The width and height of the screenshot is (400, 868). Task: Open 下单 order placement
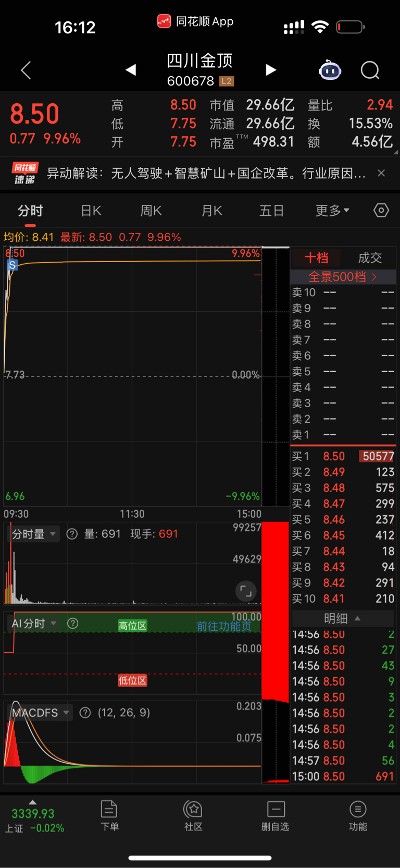pyautogui.click(x=109, y=816)
